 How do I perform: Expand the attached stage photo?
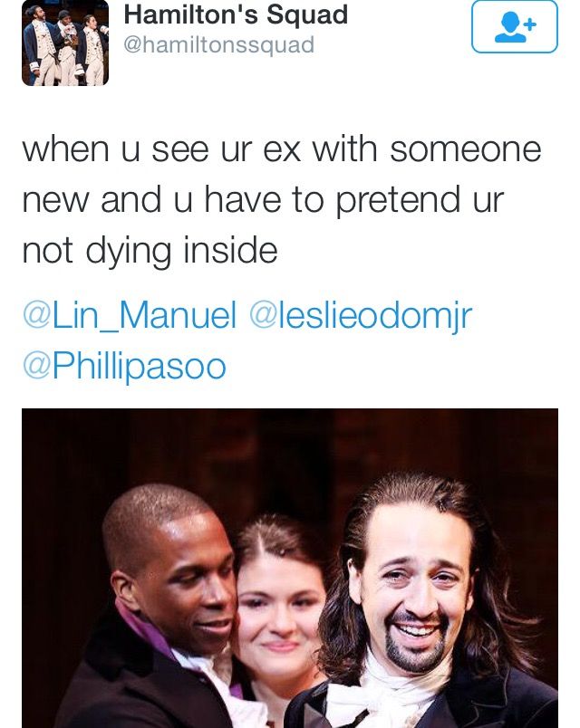coord(290,569)
